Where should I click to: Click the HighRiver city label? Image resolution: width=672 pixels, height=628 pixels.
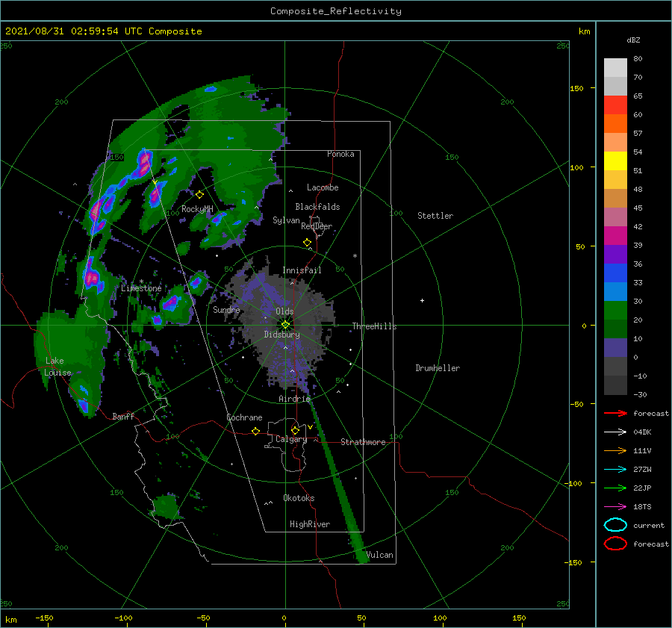[x=310, y=524]
